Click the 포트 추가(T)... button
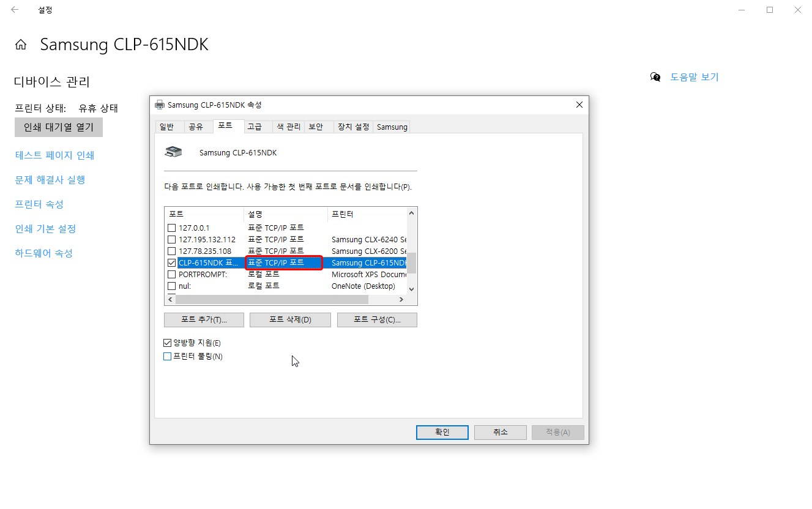The width and height of the screenshot is (812, 509). coord(204,320)
